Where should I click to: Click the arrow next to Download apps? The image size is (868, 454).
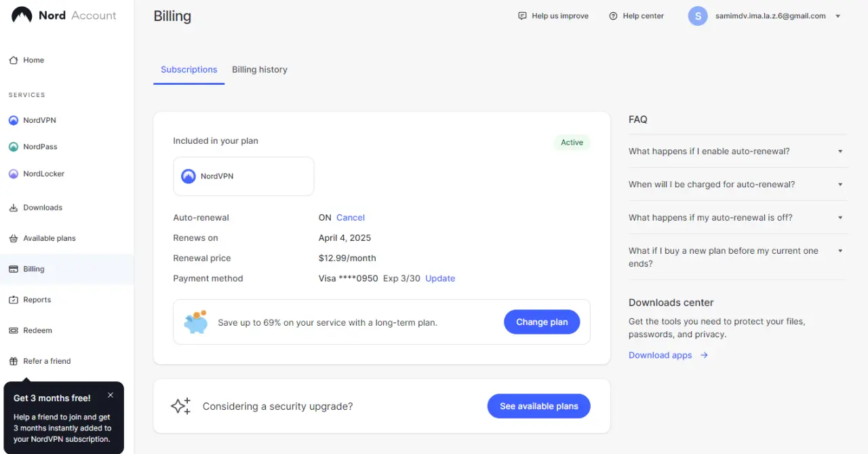[704, 355]
